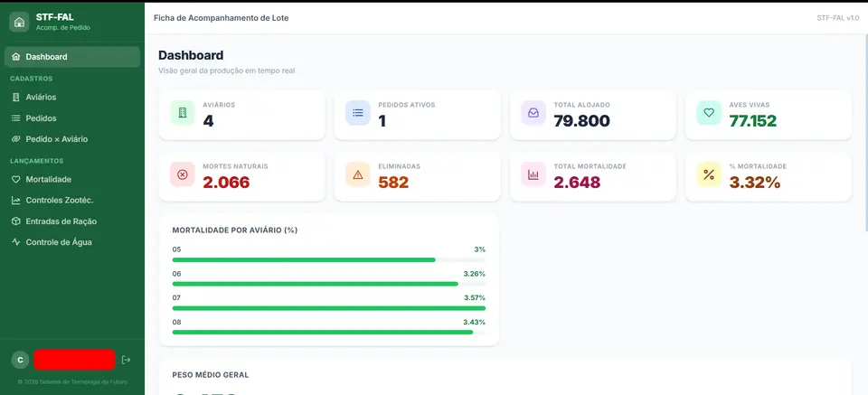The width and height of the screenshot is (868, 395).
Task: Click the aviário 07 mortality progress bar
Action: click(x=329, y=308)
